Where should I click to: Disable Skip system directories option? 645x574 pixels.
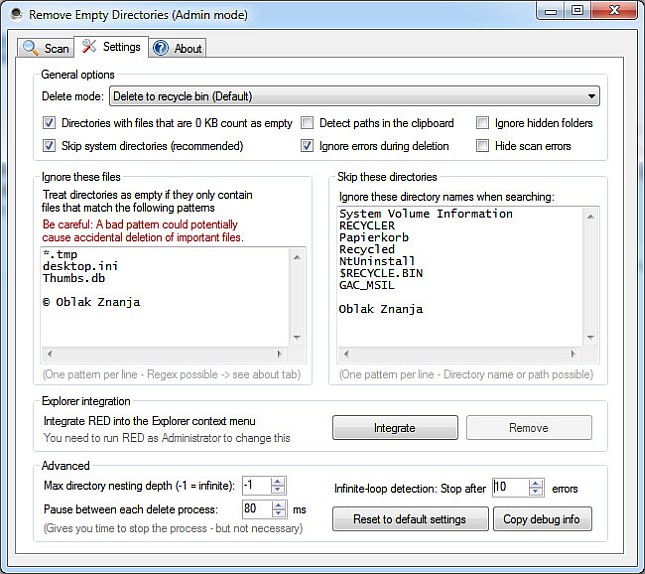click(49, 146)
